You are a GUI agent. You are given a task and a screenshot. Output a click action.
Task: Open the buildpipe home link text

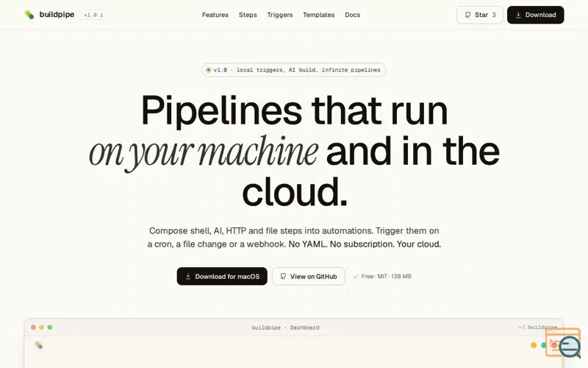pyautogui.click(x=57, y=15)
